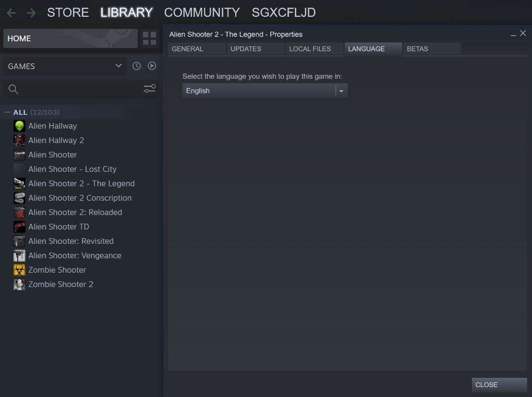Click Alien Shooter 2 - The Legend icon
The image size is (532, 397).
(x=19, y=183)
